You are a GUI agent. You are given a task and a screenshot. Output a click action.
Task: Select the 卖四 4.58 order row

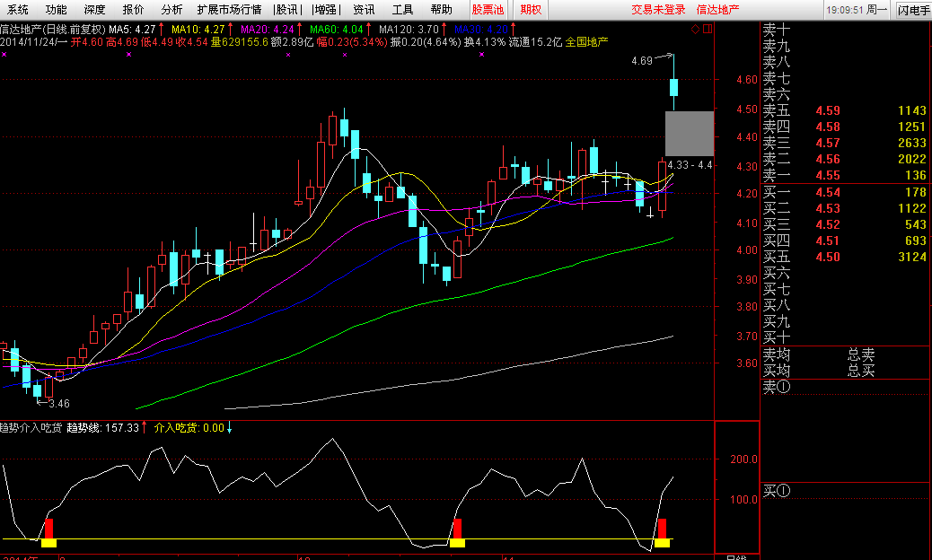pos(845,127)
